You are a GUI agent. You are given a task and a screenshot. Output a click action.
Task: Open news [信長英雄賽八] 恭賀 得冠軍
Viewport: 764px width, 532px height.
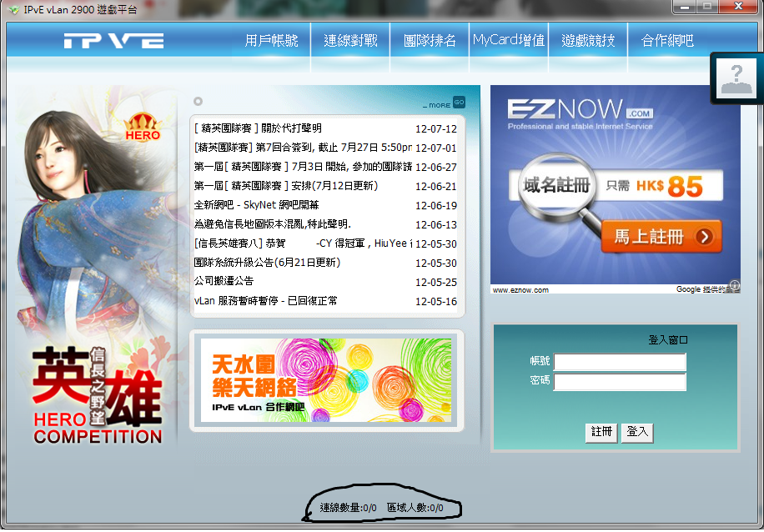tap(303, 243)
